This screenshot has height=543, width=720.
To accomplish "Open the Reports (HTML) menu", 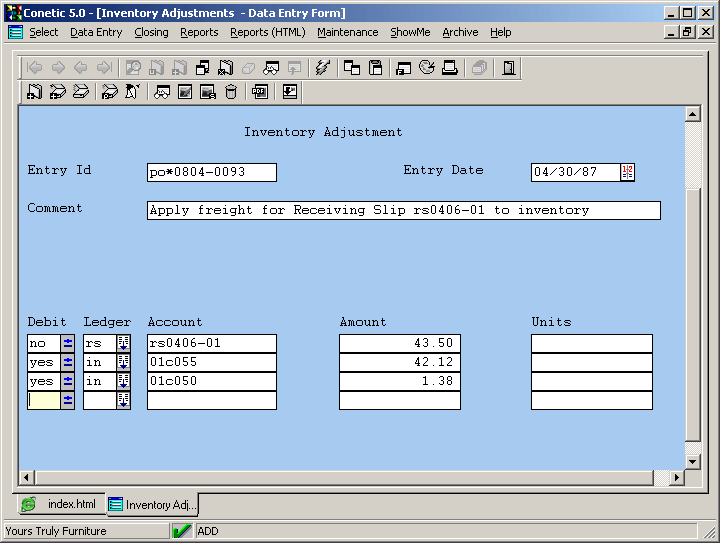I will click(x=267, y=32).
